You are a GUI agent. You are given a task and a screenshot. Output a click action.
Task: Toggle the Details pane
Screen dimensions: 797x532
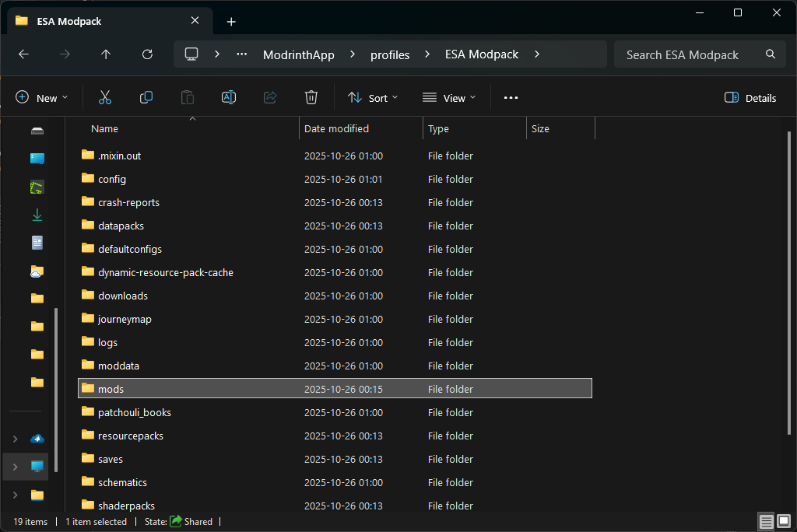click(x=750, y=98)
